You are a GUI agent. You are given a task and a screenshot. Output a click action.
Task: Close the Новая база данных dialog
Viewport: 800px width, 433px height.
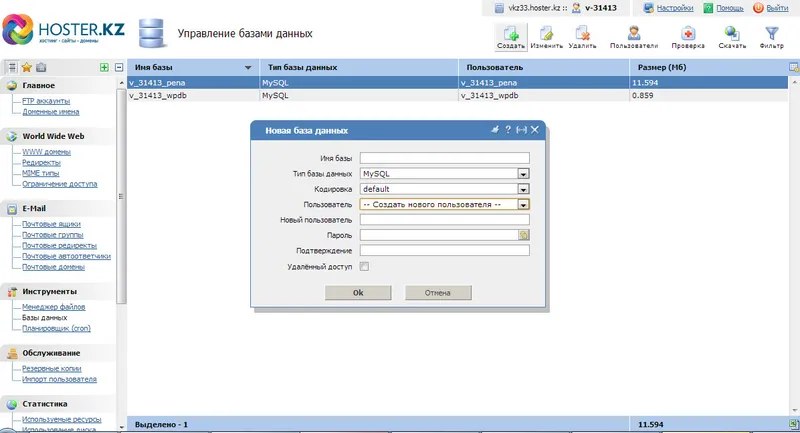tap(535, 130)
